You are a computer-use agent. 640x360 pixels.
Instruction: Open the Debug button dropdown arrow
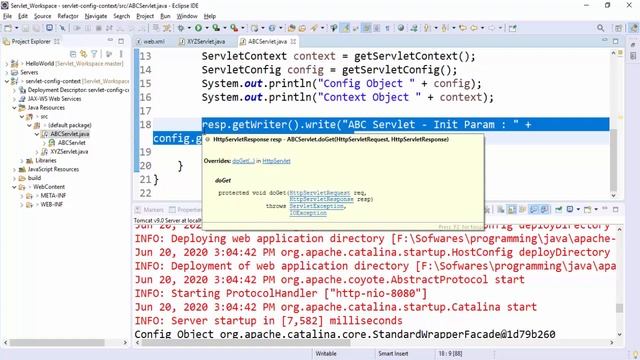189,28
